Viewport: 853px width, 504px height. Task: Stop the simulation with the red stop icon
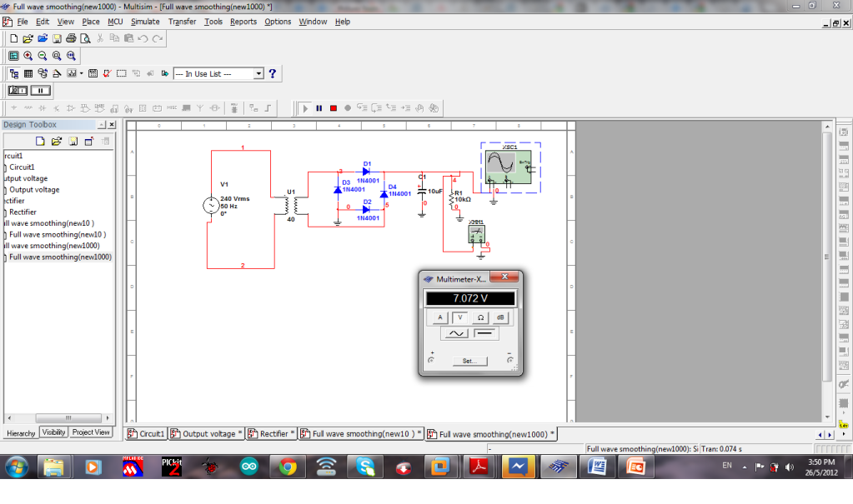[333, 107]
